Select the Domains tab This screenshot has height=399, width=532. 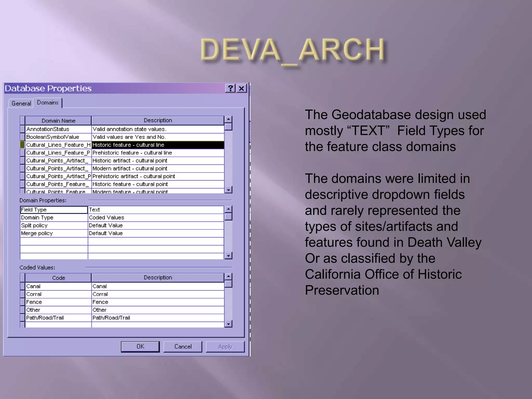tap(48, 103)
